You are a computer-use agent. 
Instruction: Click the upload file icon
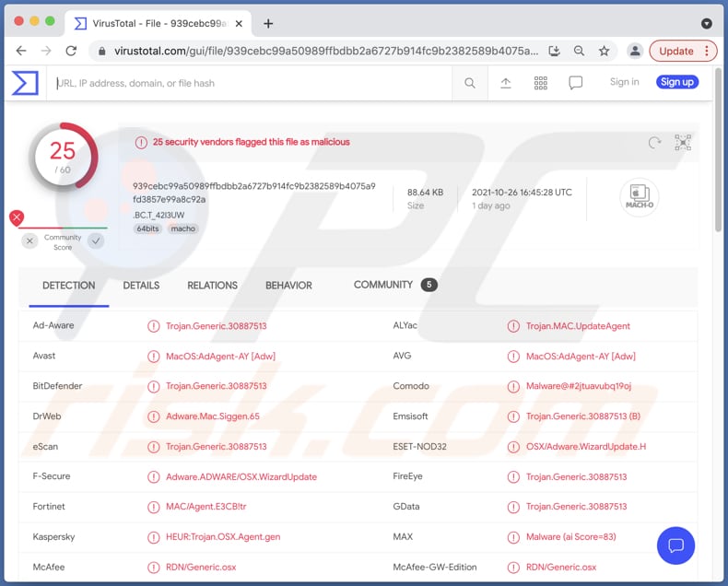506,83
